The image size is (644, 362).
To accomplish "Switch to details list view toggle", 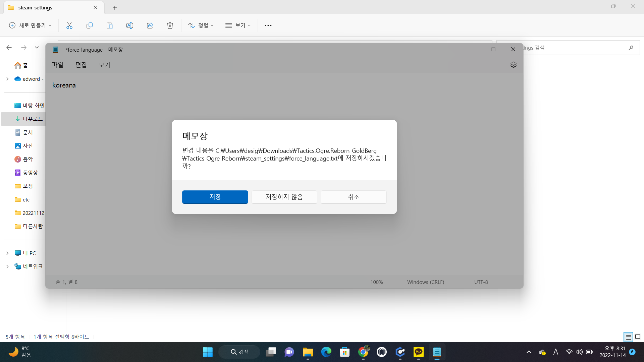I will click(x=628, y=337).
